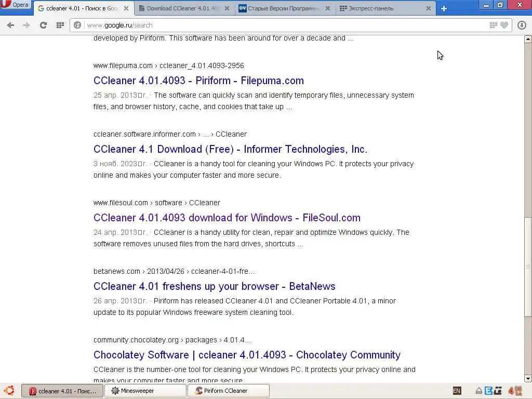
Task: Go back to the previous page
Action: pos(10,25)
